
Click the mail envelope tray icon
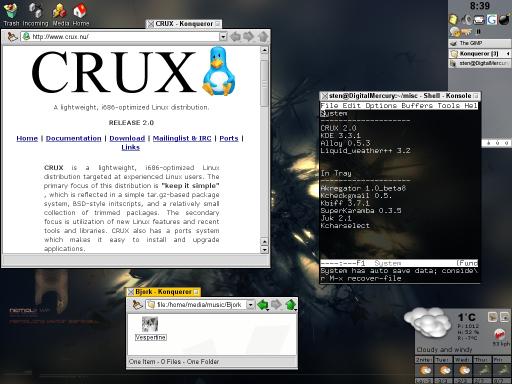click(x=479, y=20)
